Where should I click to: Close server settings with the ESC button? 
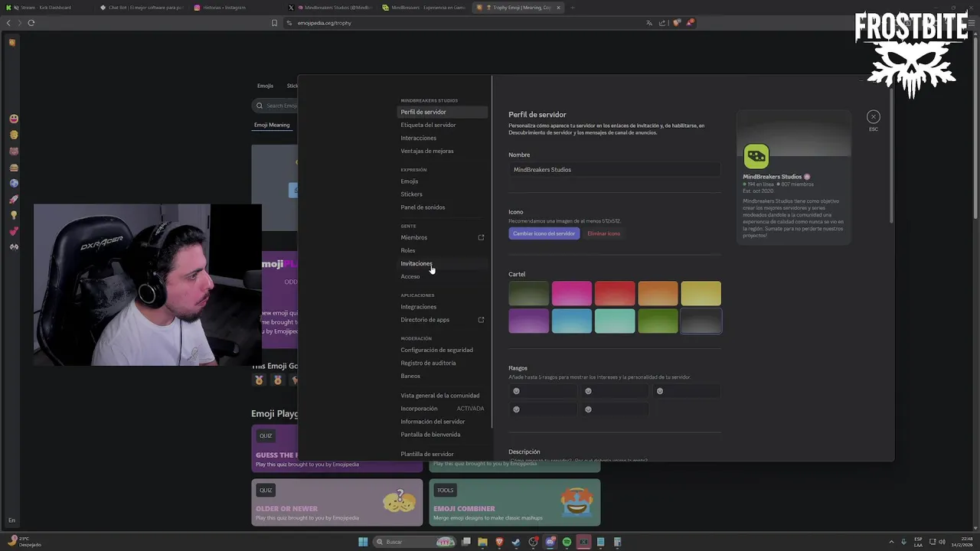click(x=874, y=117)
